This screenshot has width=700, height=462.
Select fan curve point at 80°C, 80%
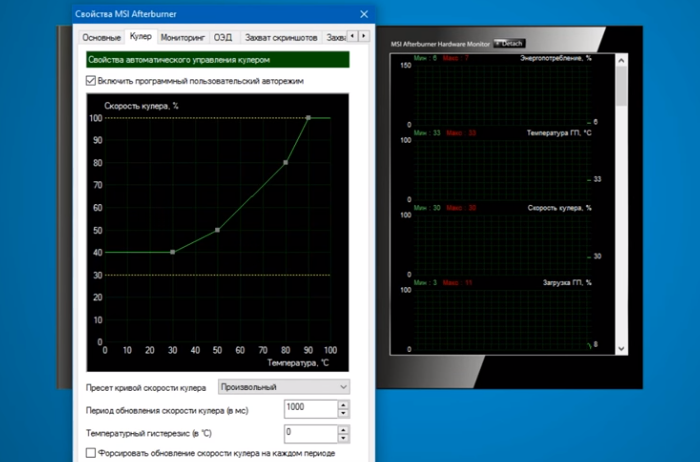pyautogui.click(x=286, y=162)
